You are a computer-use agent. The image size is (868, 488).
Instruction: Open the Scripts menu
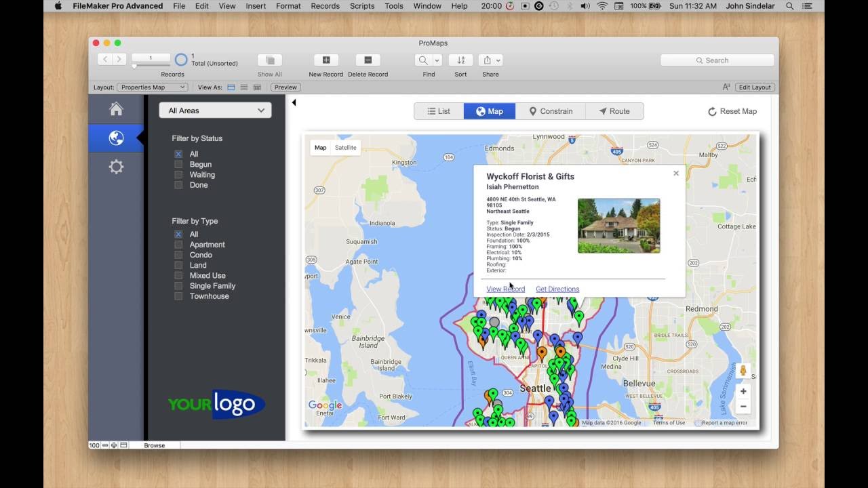362,6
